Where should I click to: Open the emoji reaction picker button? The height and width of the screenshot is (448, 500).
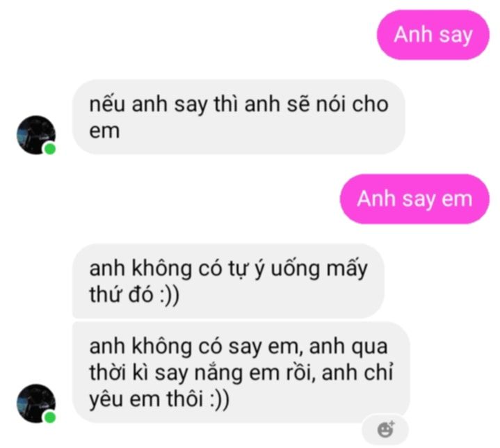click(385, 429)
